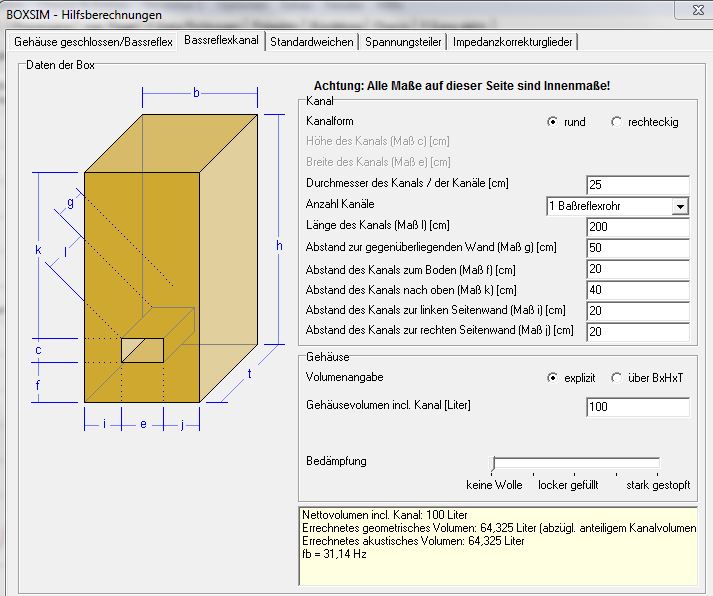Expand the Anzahl Kanäle dropdown
Image resolution: width=713 pixels, height=596 pixels.
680,206
